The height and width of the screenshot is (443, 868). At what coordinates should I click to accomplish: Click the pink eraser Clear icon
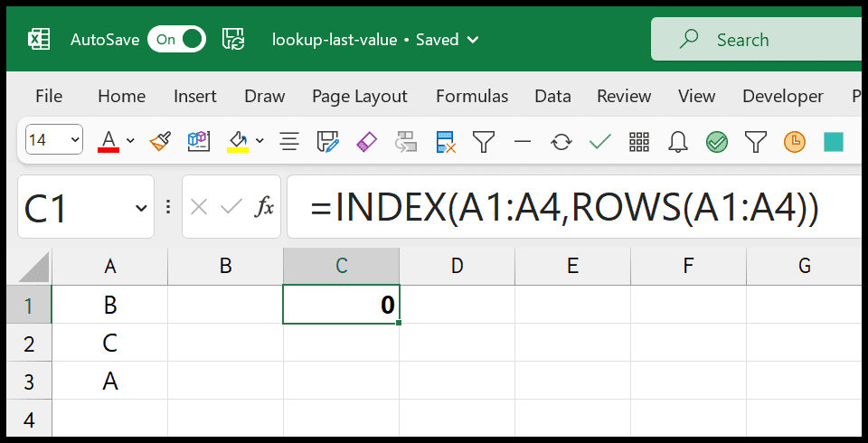tap(366, 142)
